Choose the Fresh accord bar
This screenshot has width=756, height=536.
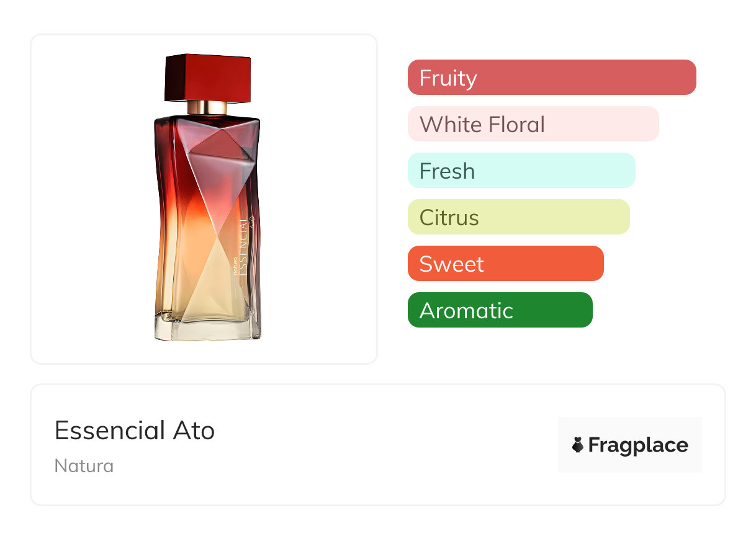click(521, 171)
